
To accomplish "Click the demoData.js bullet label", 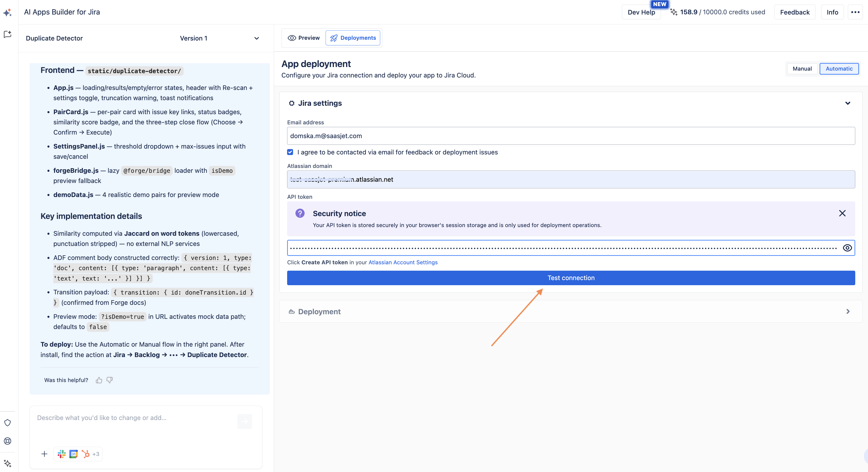I will [x=73, y=195].
